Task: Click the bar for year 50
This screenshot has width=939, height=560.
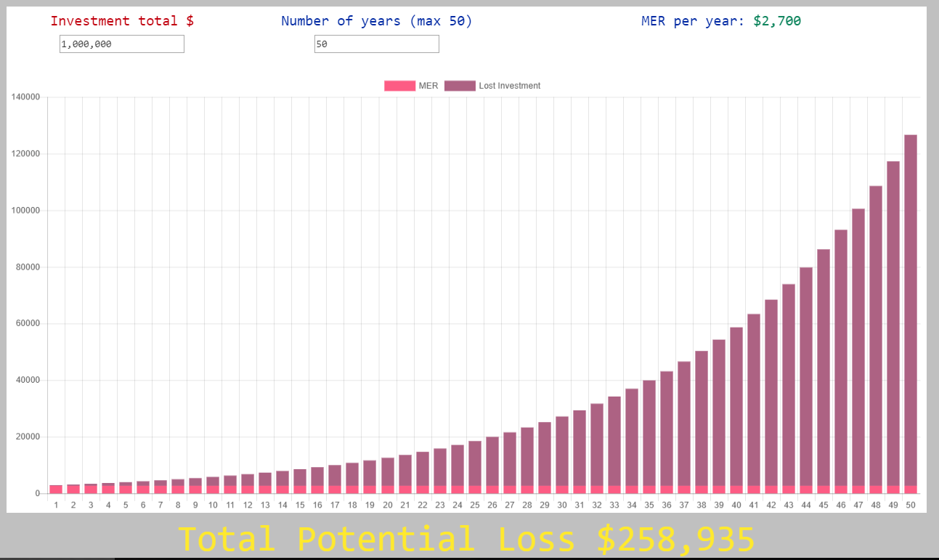Action: [x=911, y=314]
